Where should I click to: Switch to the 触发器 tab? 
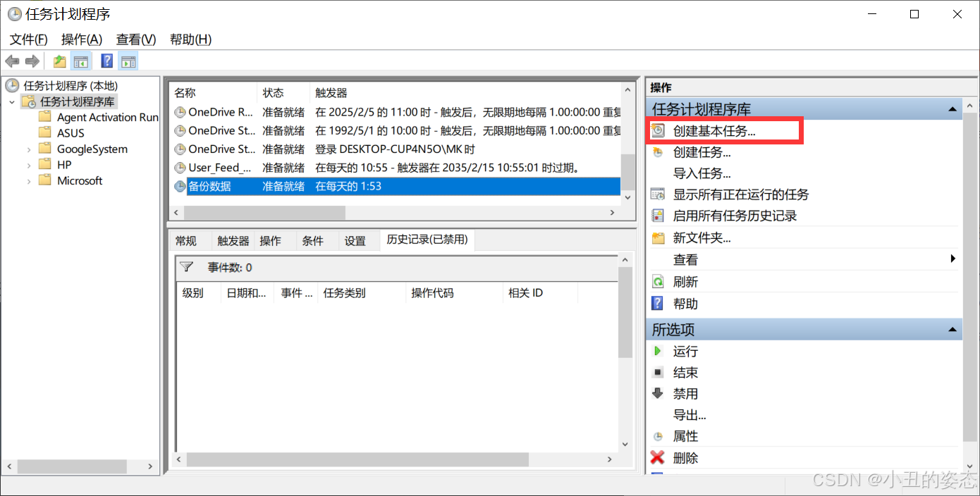(233, 241)
